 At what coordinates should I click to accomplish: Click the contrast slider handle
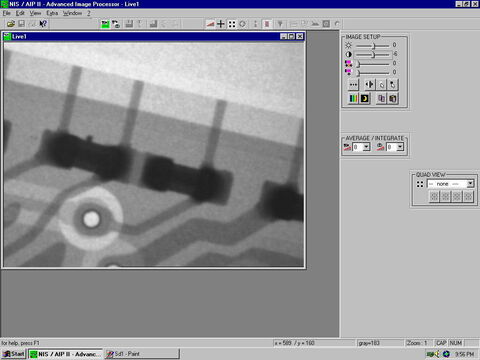coord(373,54)
